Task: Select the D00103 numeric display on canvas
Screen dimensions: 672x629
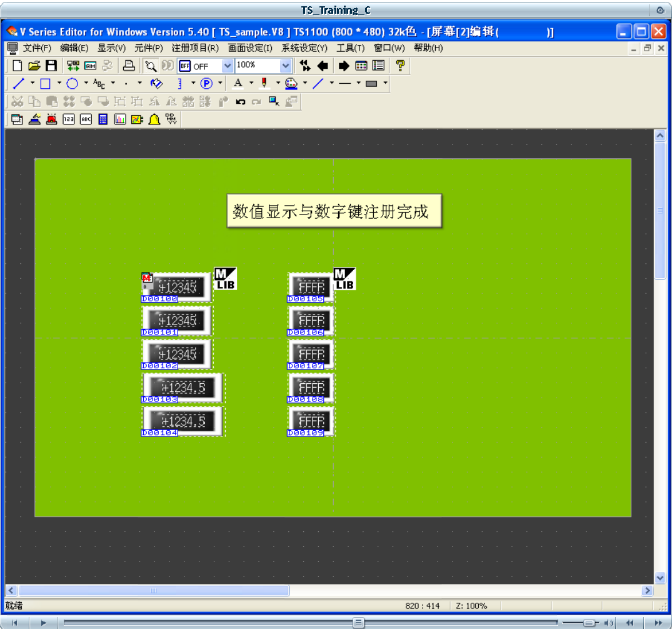Action: coord(183,388)
